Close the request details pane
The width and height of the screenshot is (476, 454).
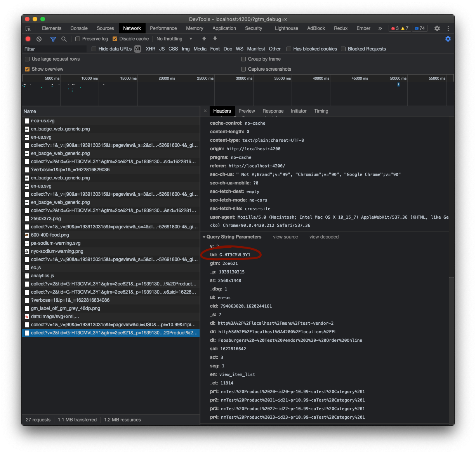click(205, 111)
